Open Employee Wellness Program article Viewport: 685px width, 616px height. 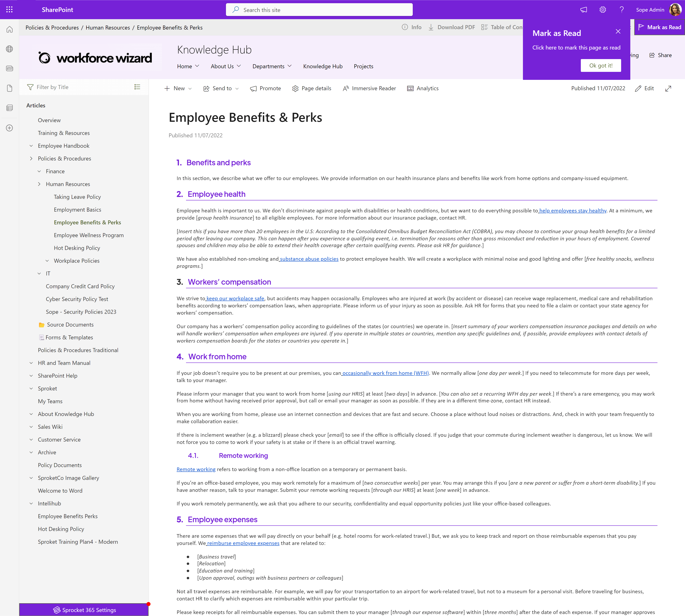point(89,235)
